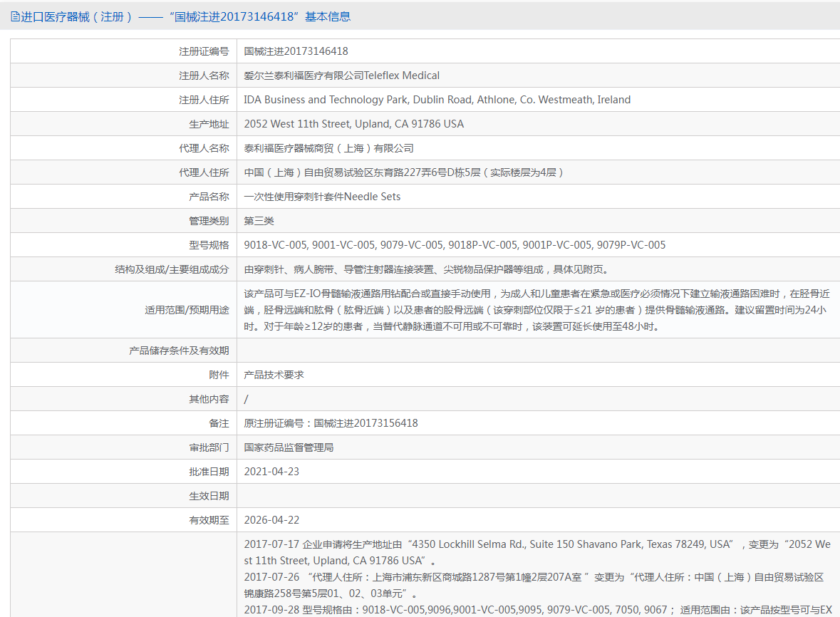The height and width of the screenshot is (617, 840).
Task: Select approval department 国家药品监督管理局
Action: (x=289, y=447)
